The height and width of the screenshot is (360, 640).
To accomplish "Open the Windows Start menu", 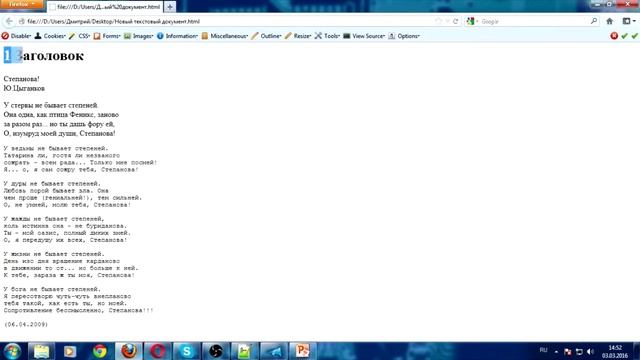I will (12, 351).
